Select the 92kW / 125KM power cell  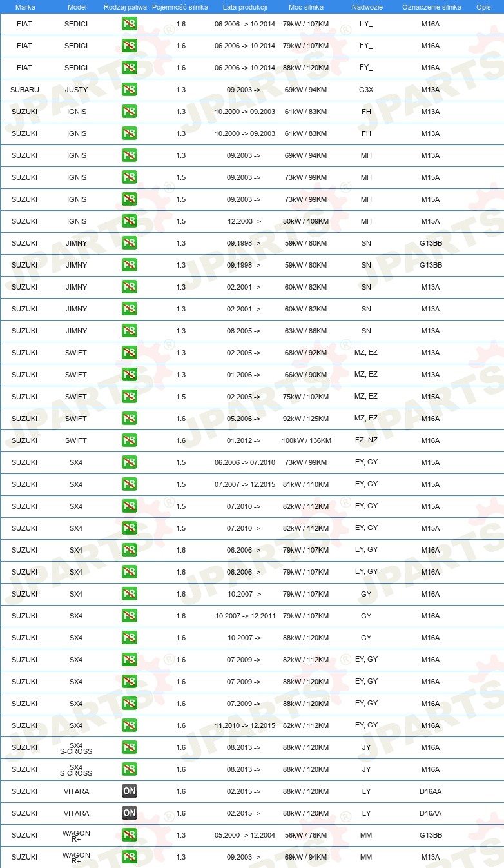(x=306, y=419)
